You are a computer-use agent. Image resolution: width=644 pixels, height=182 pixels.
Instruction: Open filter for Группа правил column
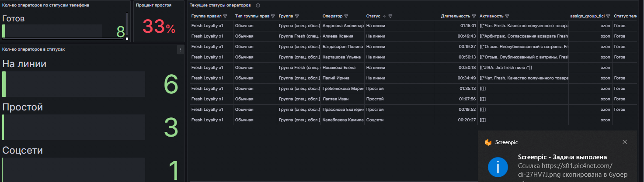click(225, 16)
